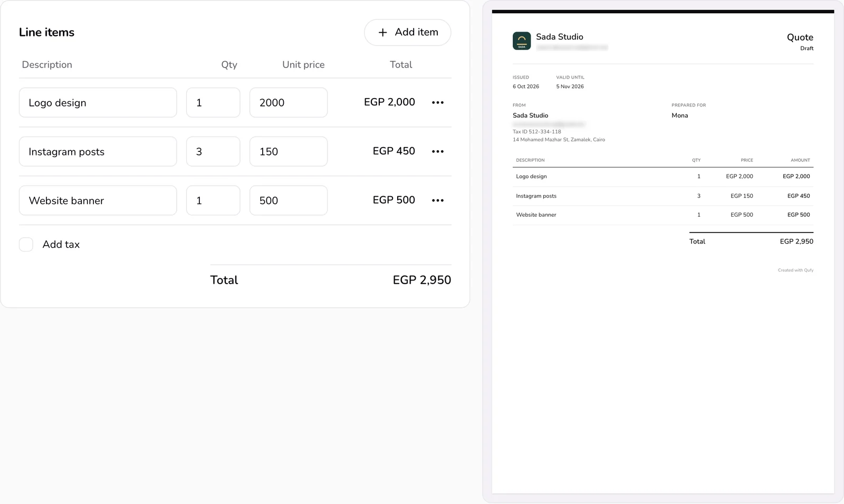Edit the Logo design description field
The width and height of the screenshot is (844, 504).
98,102
